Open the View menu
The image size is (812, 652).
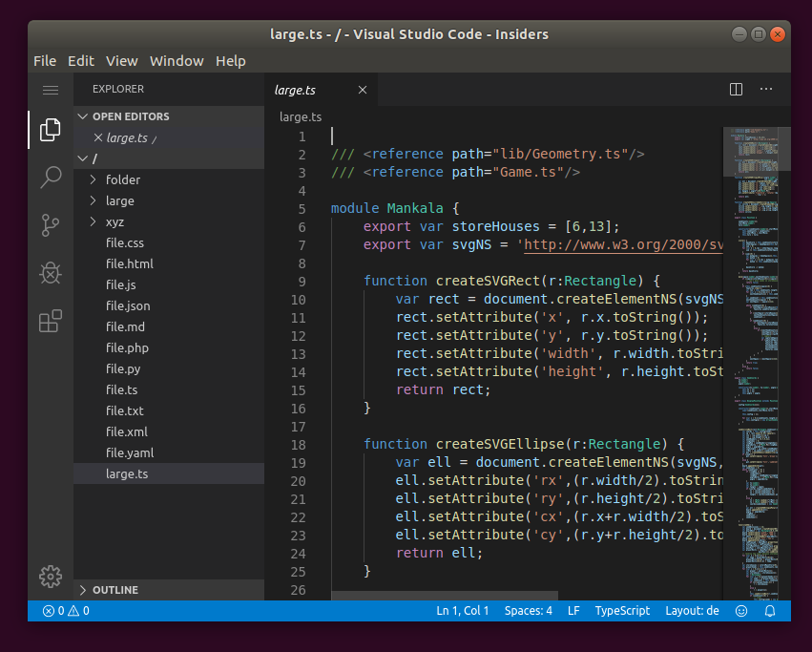pos(122,61)
